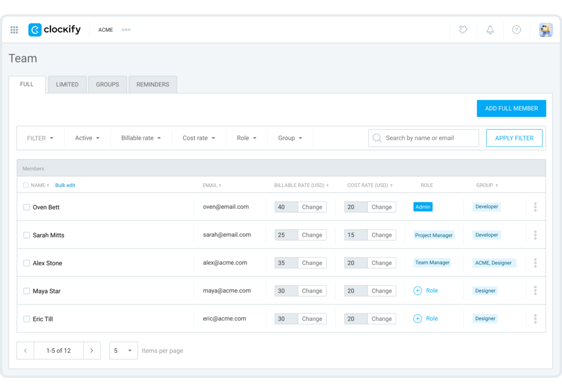Toggle the select-all NAME checkbox
The height and width of the screenshot is (392, 562).
point(26,186)
